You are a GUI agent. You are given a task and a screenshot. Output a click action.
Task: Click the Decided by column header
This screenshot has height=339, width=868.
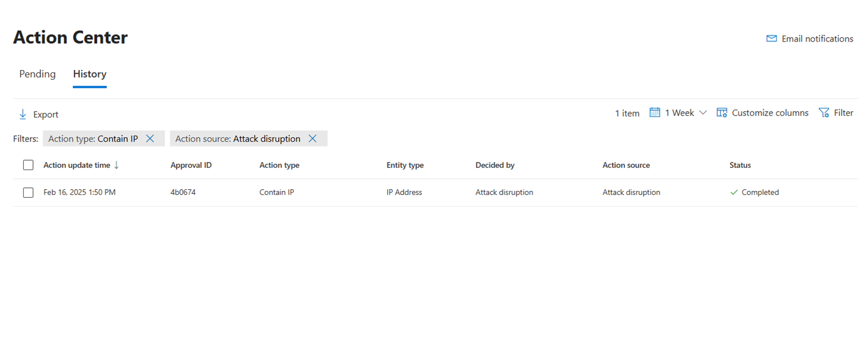[494, 165]
